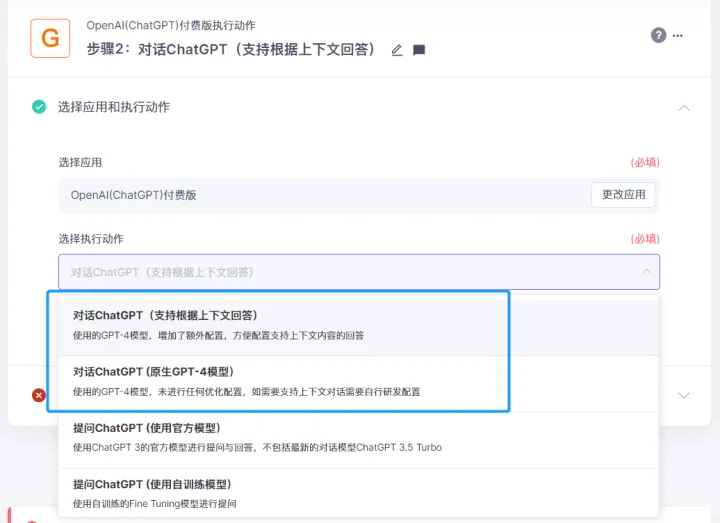The width and height of the screenshot is (720, 523).
Task: Click the 选择执行动作 field label
Action: (91, 239)
